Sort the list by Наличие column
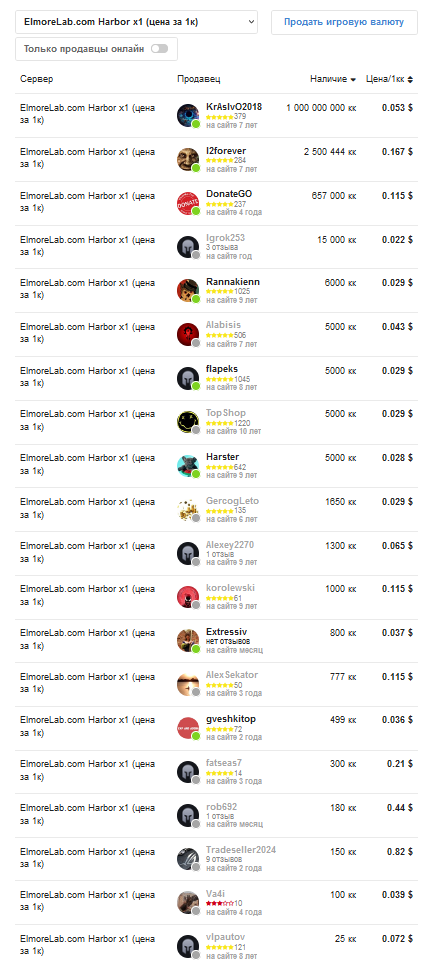Screen dimensions: 439x977 [333, 79]
